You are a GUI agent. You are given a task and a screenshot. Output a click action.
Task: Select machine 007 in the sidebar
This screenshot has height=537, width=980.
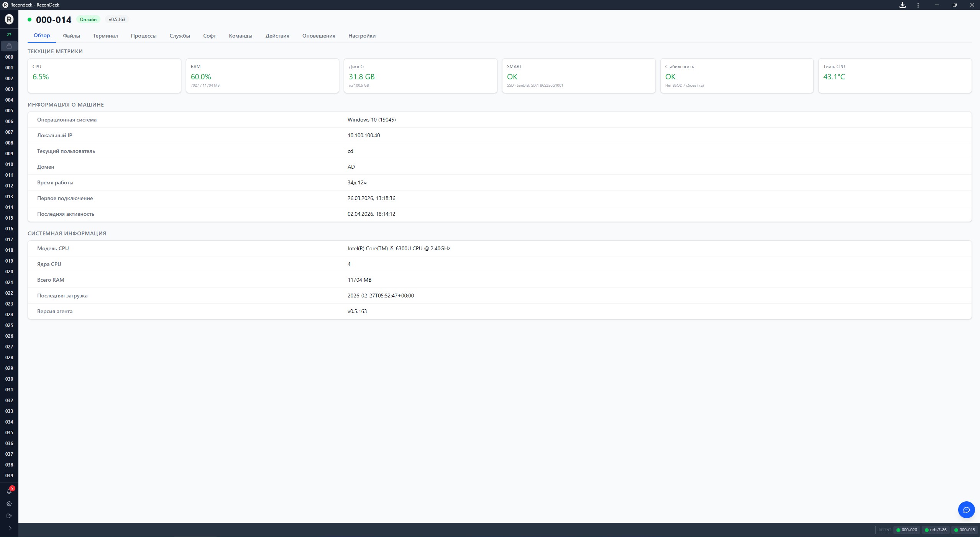(9, 132)
